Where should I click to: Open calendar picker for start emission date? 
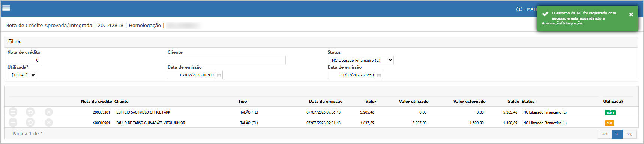219,75
